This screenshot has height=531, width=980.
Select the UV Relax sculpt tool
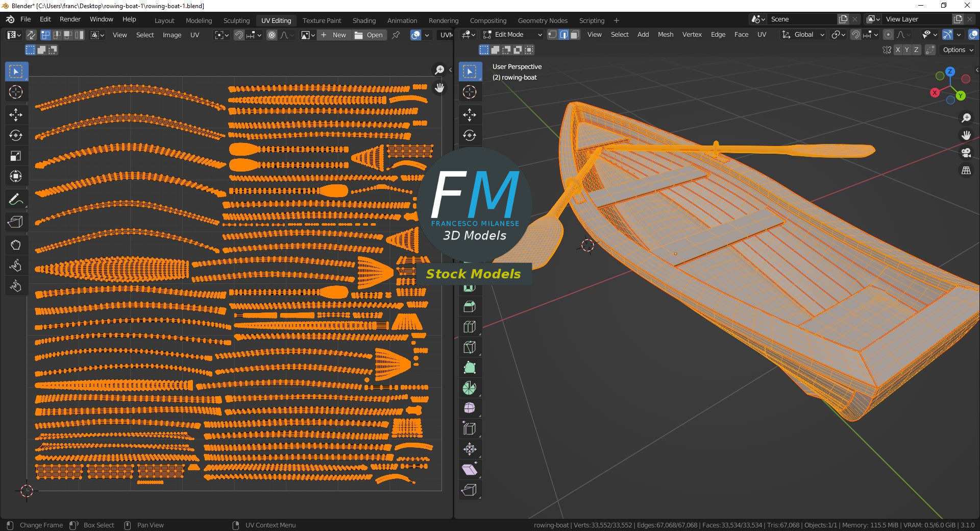tap(16, 265)
